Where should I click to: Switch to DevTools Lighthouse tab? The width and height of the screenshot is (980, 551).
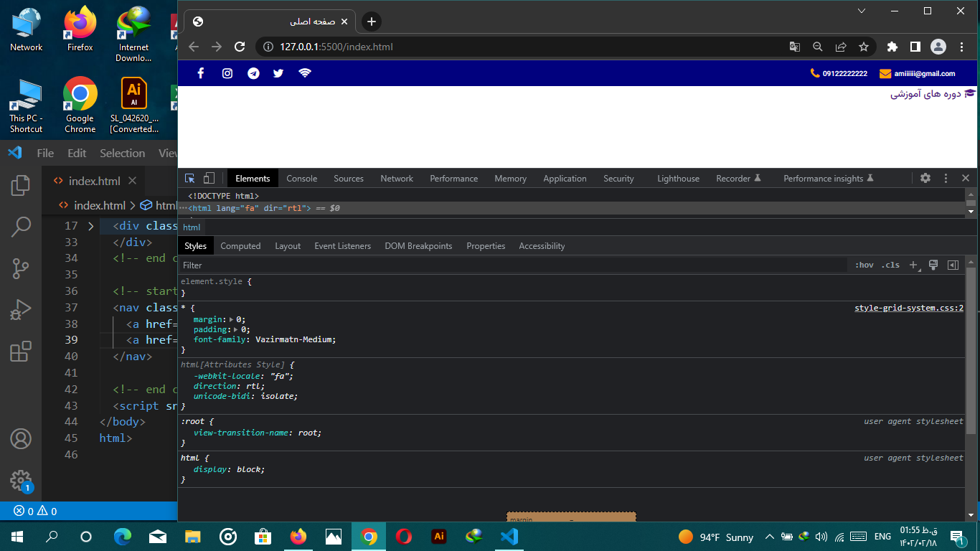point(678,178)
